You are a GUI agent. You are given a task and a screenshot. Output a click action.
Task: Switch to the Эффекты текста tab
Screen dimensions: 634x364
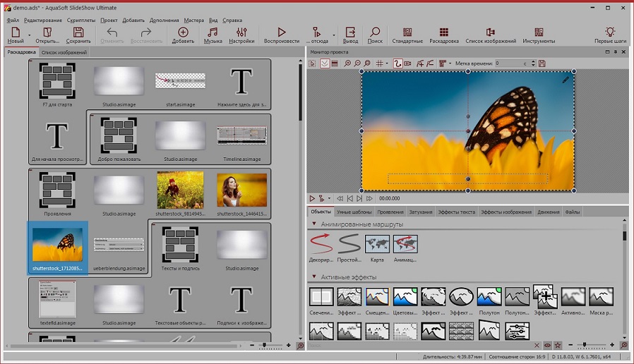[x=457, y=212]
